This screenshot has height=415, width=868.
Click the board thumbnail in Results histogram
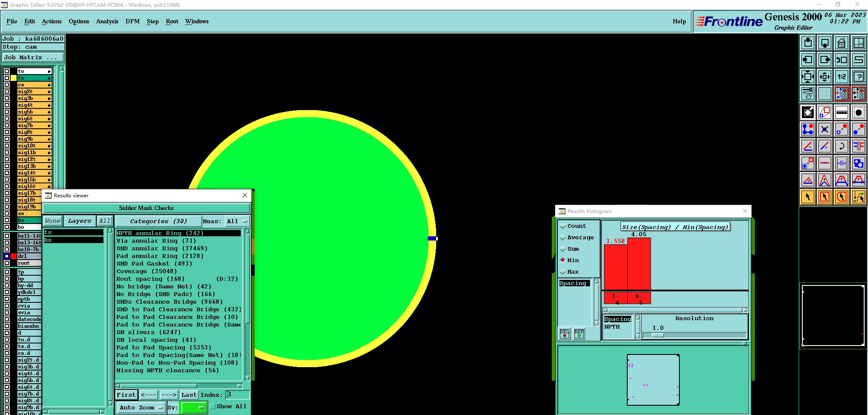point(653,380)
